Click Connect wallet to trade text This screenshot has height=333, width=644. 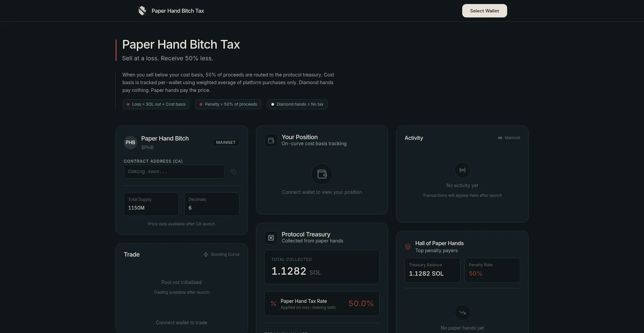point(181,323)
